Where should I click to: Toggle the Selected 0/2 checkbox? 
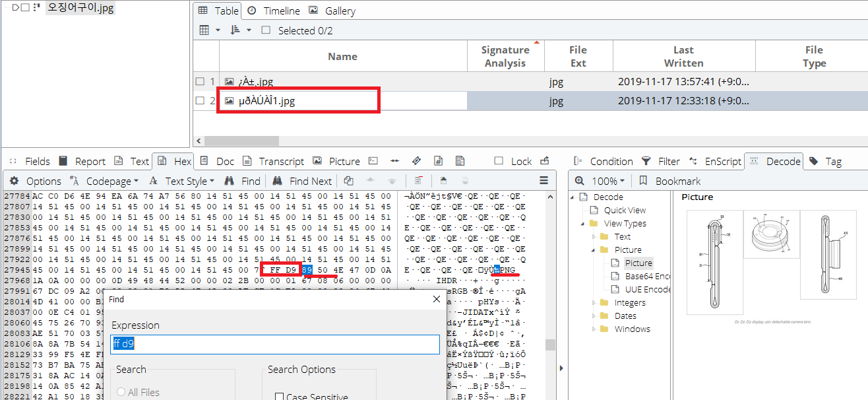(x=266, y=30)
